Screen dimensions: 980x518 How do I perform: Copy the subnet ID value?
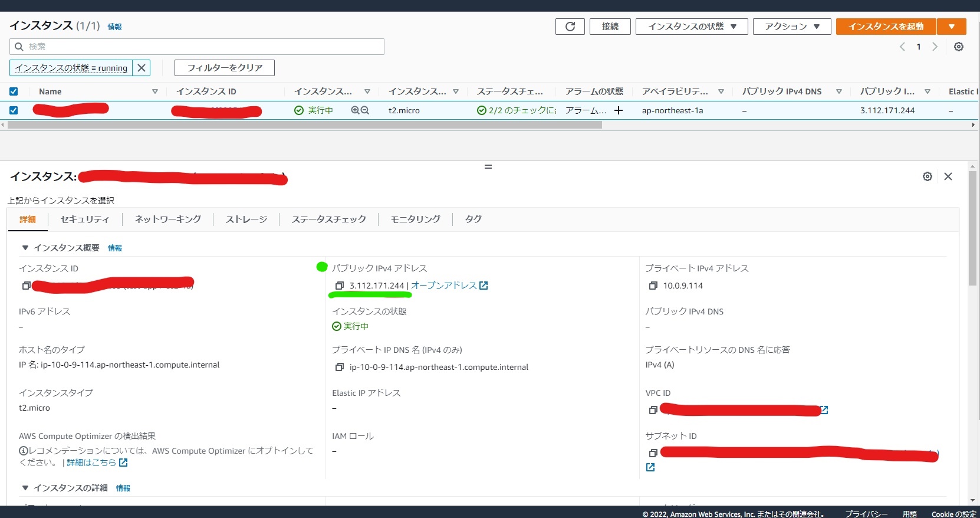(653, 453)
